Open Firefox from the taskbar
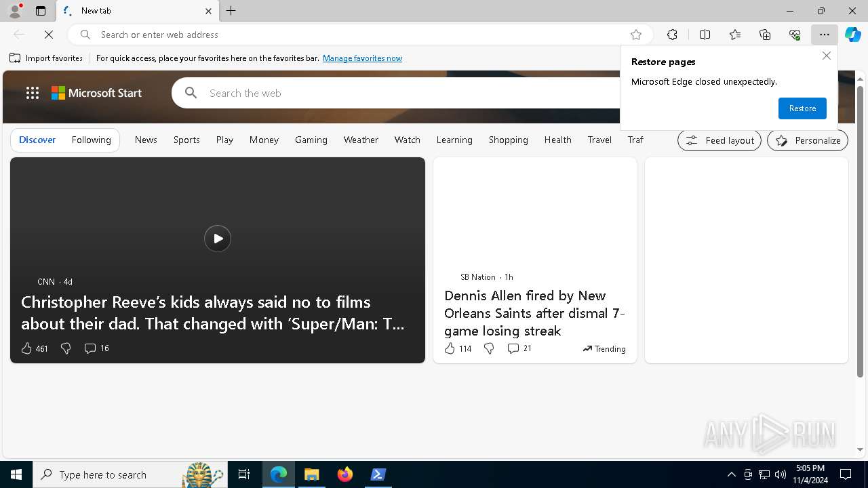Viewport: 868px width, 488px height. click(x=345, y=474)
